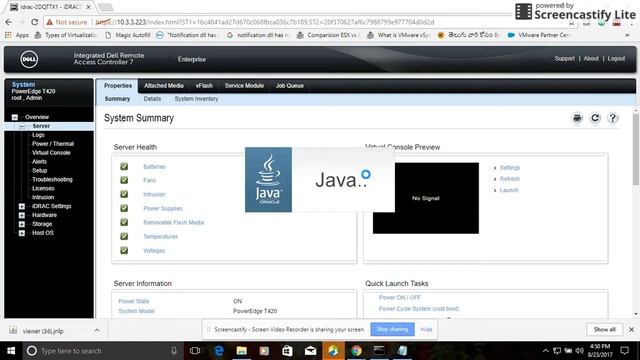Click the Temperatures health checkmark
Image resolution: width=640 pixels, height=360 pixels.
pyautogui.click(x=124, y=236)
